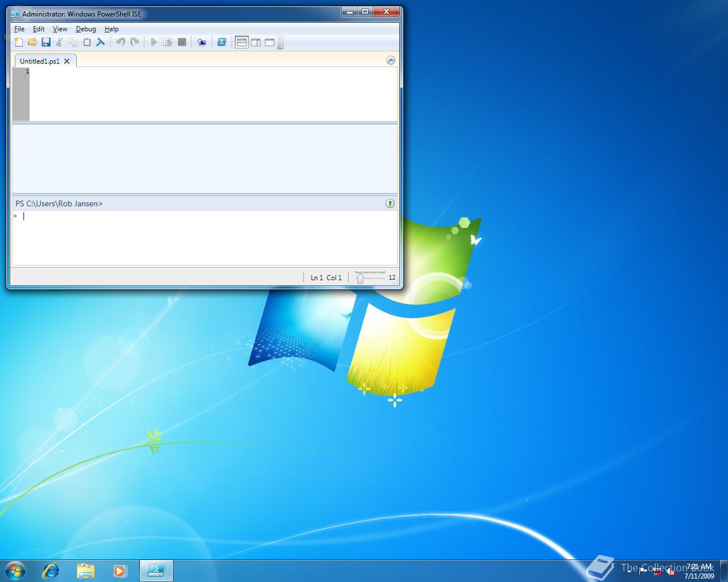Cut selection using the scissors icon
Viewport: 728px width, 582px height.
pos(60,42)
